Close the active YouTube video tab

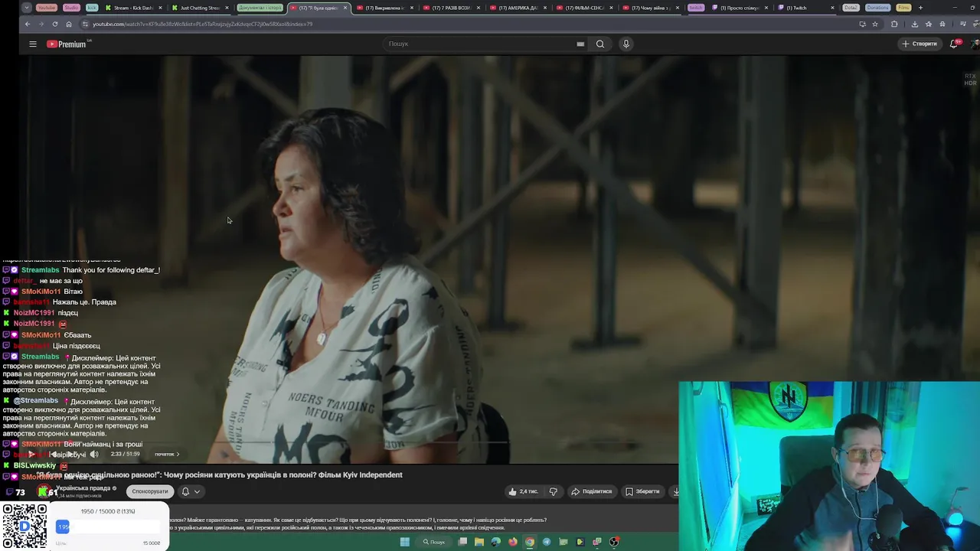coord(345,8)
